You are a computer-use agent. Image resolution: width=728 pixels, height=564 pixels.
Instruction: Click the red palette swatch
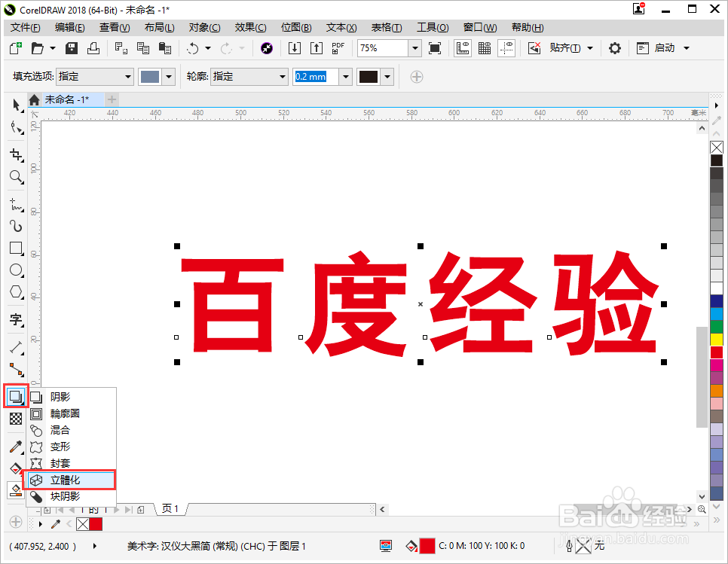click(717, 352)
